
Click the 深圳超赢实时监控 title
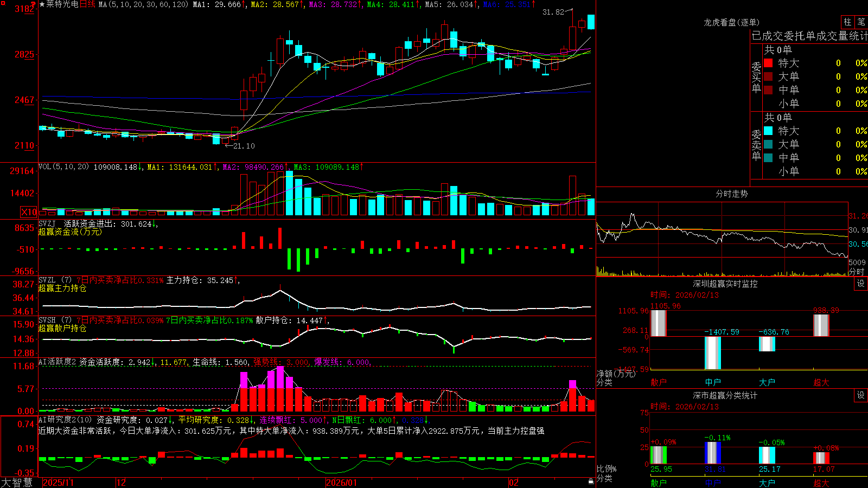(725, 284)
